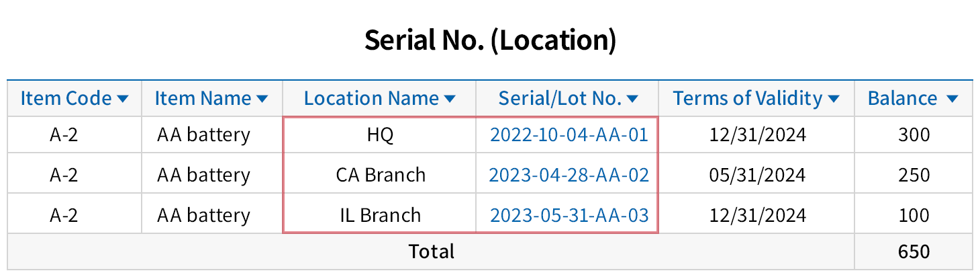The height and width of the screenshot is (277, 980).
Task: Select the Balance value 250
Action: [x=913, y=175]
